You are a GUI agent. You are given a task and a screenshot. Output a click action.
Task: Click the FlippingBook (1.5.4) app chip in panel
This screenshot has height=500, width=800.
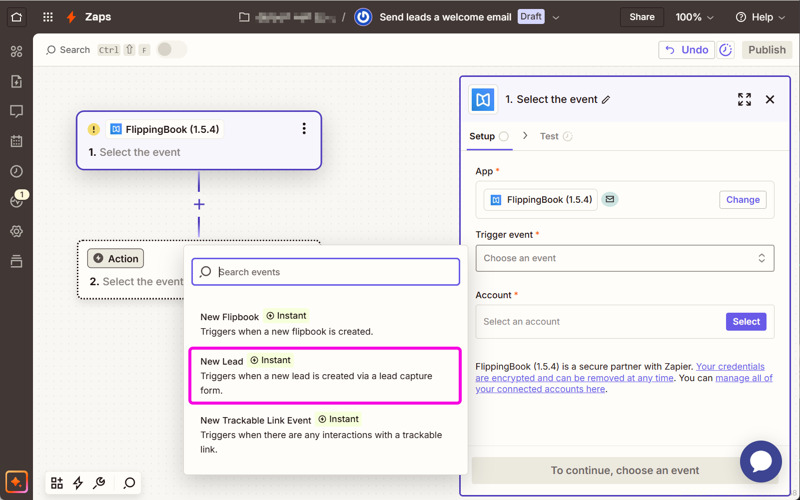coord(540,199)
